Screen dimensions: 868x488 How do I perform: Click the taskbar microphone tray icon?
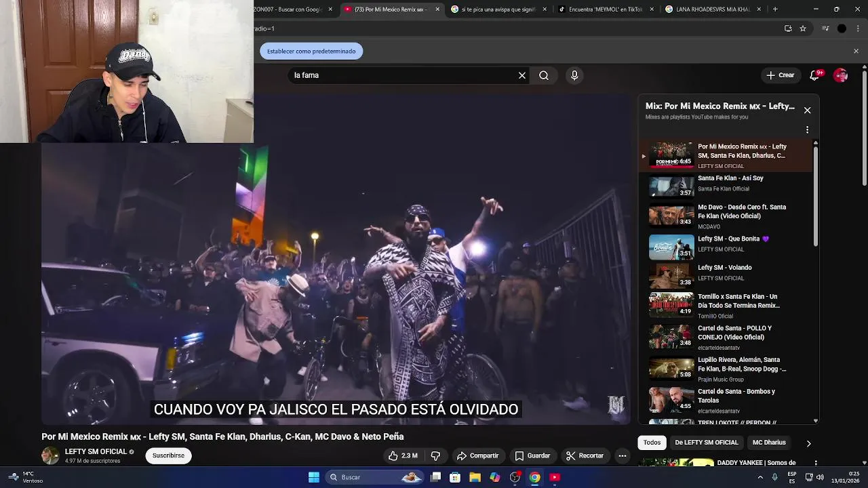[x=774, y=477]
